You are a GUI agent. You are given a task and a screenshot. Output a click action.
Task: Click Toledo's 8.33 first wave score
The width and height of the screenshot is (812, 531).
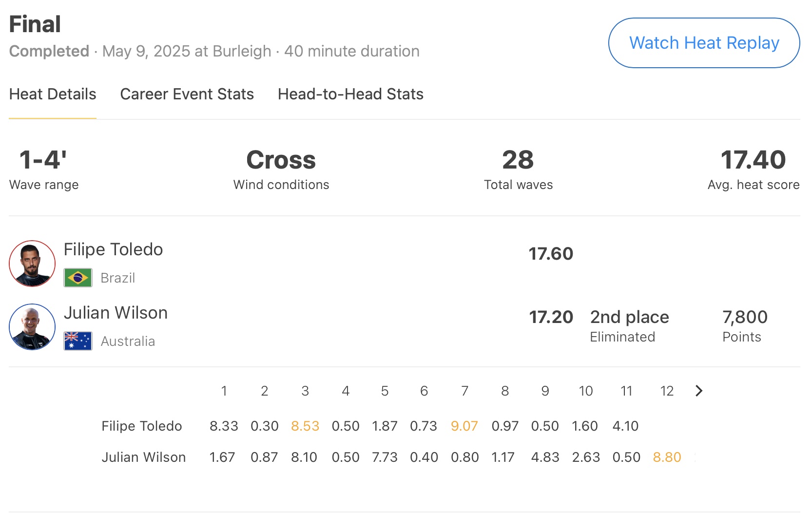[x=224, y=426]
